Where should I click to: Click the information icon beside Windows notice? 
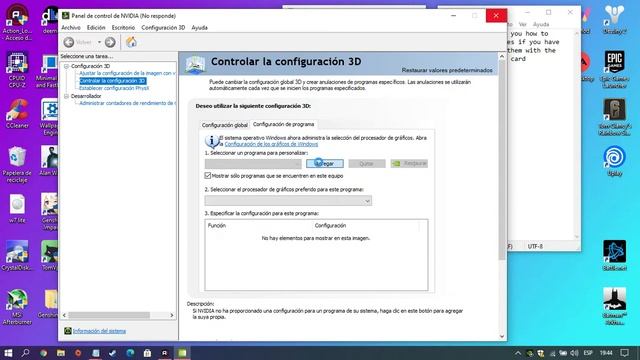211,141
